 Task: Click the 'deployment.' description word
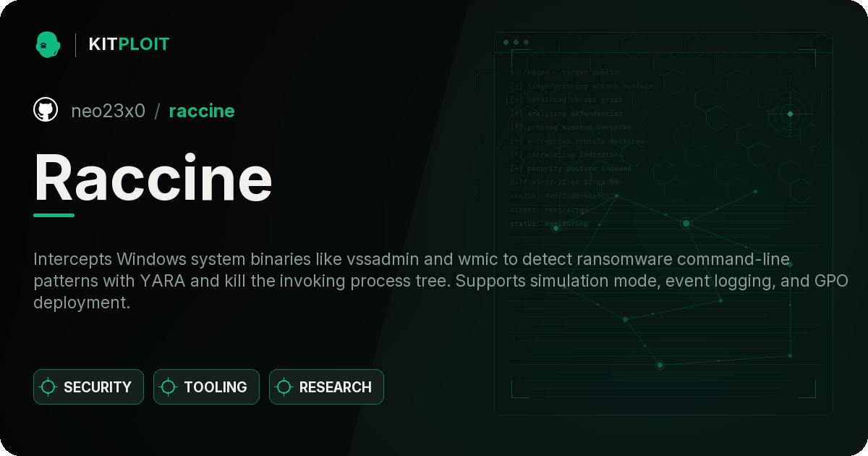pyautogui.click(x=82, y=303)
